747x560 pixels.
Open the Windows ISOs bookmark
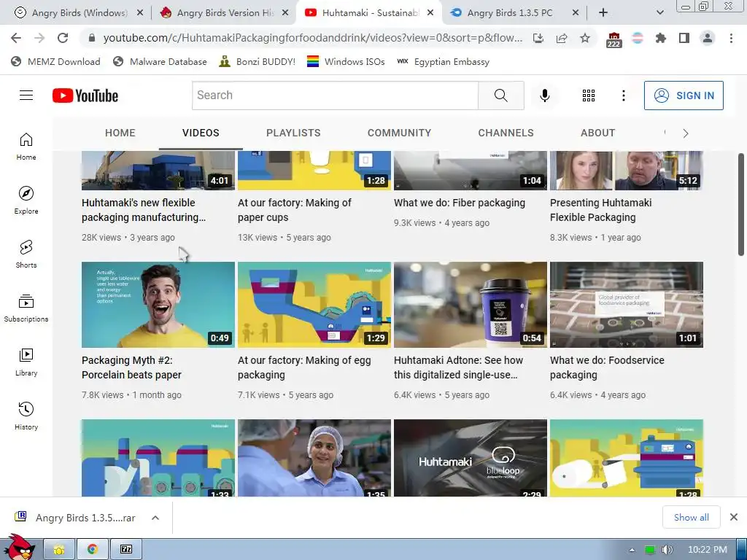(346, 61)
